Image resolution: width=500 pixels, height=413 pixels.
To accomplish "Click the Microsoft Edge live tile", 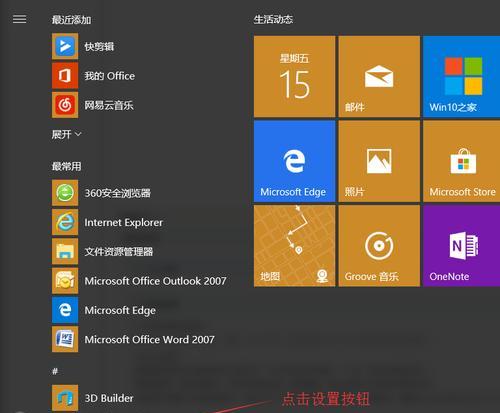I will click(294, 161).
